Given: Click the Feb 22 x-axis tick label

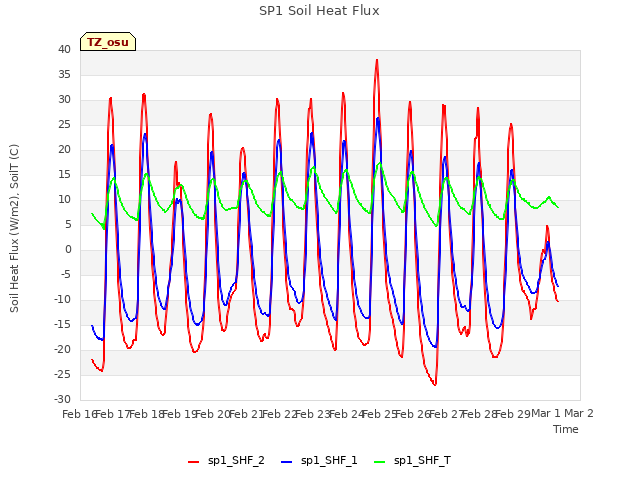Looking at the screenshot, I should 279,414.
